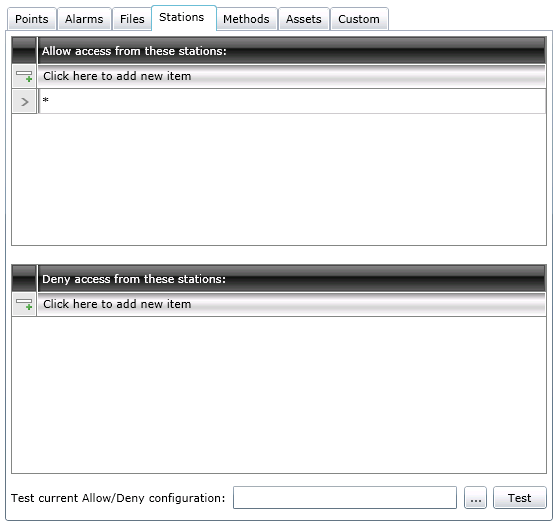Show the Custom tab

click(359, 19)
